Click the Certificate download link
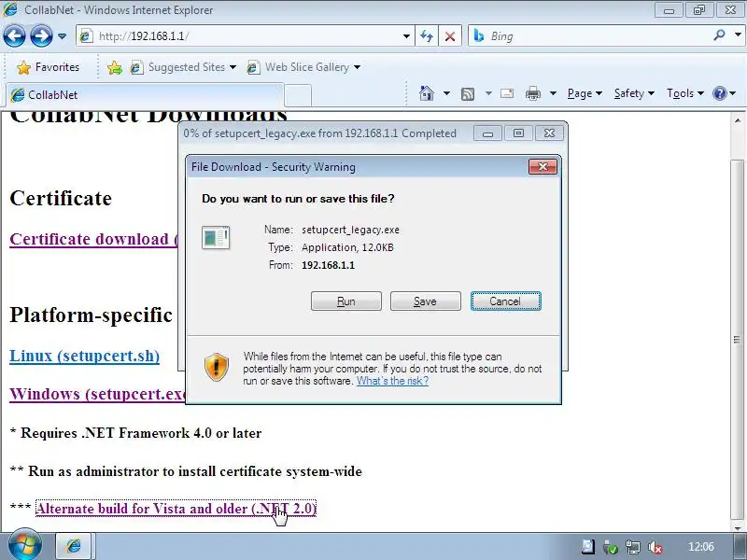Screen dimensions: 747x560 (x=93, y=239)
